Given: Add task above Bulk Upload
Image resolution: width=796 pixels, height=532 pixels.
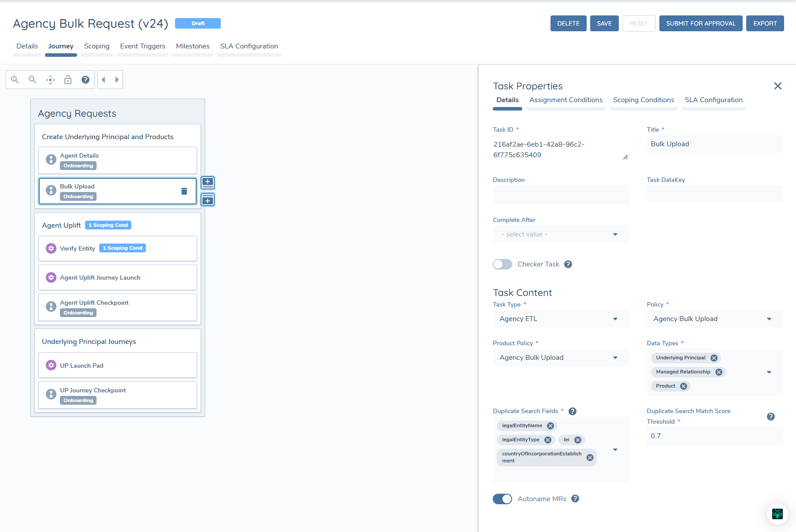Looking at the screenshot, I should pos(208,182).
